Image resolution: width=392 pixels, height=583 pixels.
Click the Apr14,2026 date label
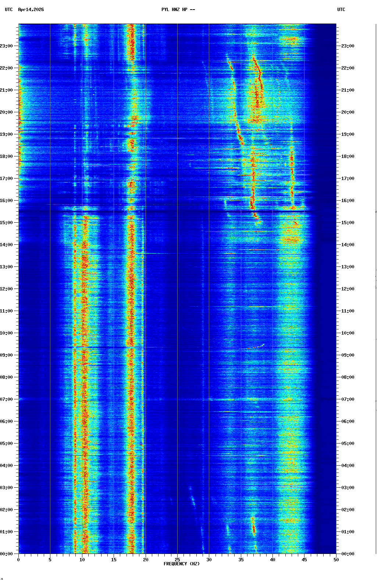coord(31,10)
